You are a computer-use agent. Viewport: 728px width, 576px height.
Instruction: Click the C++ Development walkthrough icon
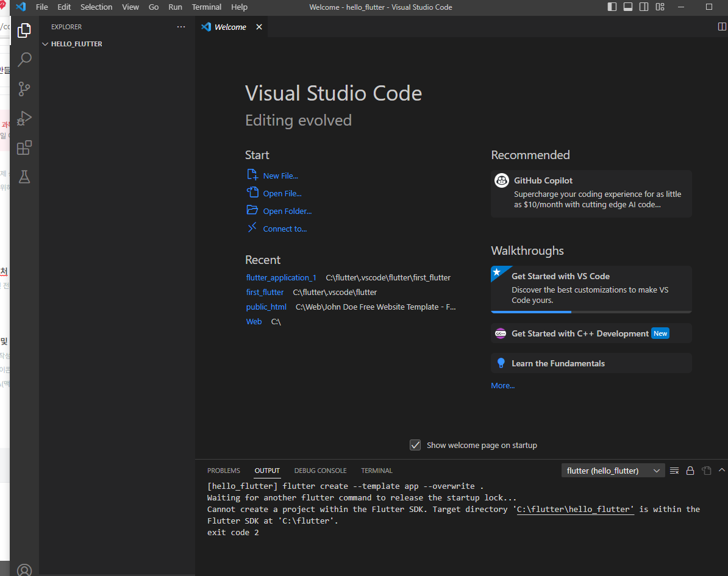[x=501, y=333]
